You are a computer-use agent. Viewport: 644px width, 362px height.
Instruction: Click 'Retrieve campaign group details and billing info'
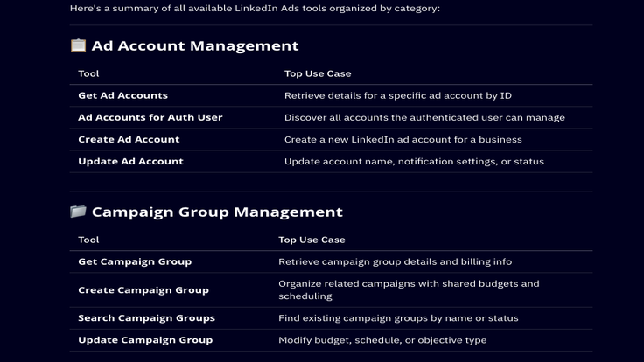click(395, 261)
